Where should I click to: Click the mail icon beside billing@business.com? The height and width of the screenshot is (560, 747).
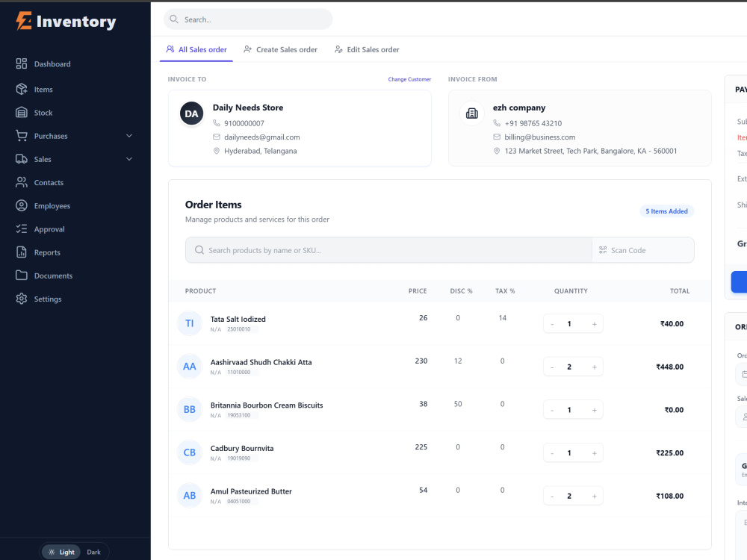click(x=497, y=137)
